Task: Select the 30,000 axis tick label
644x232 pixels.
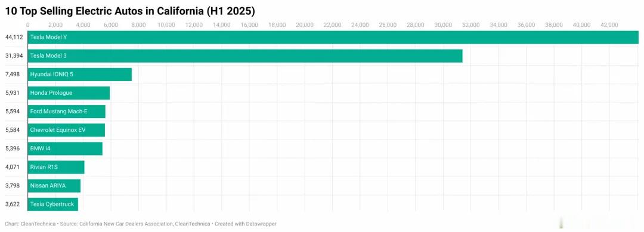Action: 443,24
